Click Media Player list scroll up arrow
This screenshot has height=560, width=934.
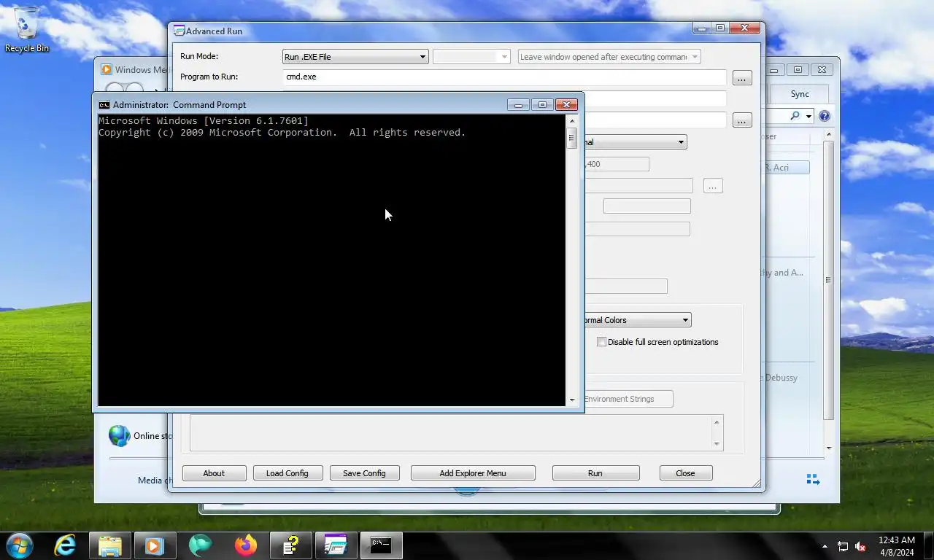(x=828, y=135)
